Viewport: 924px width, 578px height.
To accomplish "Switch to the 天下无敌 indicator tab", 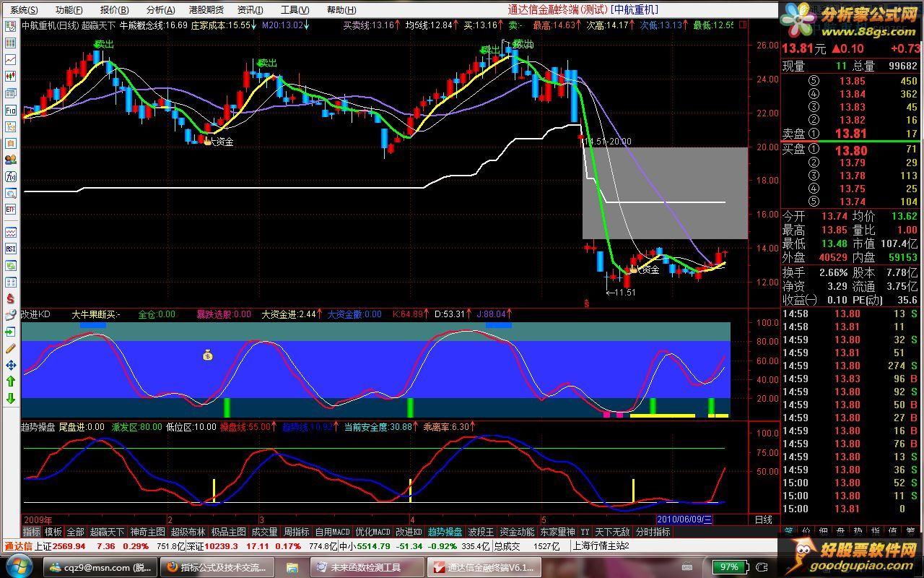I will 613,532.
